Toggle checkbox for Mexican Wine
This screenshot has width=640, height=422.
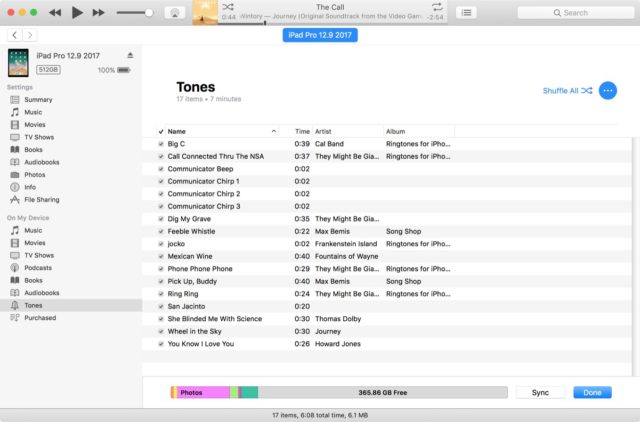[x=161, y=256]
